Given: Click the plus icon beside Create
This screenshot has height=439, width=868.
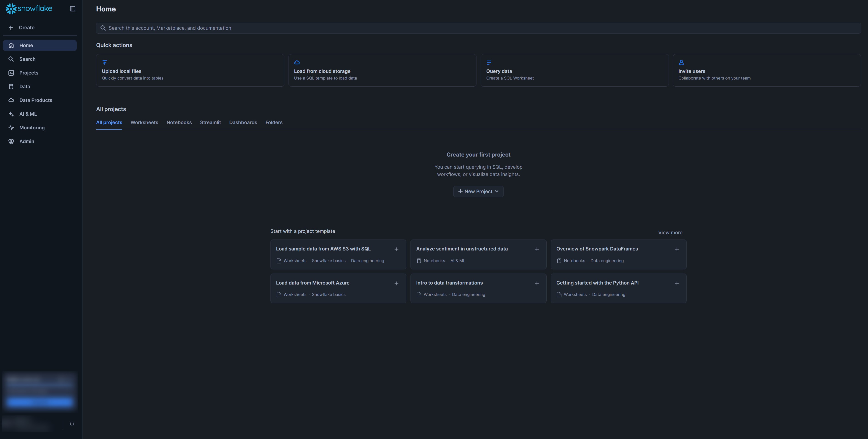Looking at the screenshot, I should point(11,28).
